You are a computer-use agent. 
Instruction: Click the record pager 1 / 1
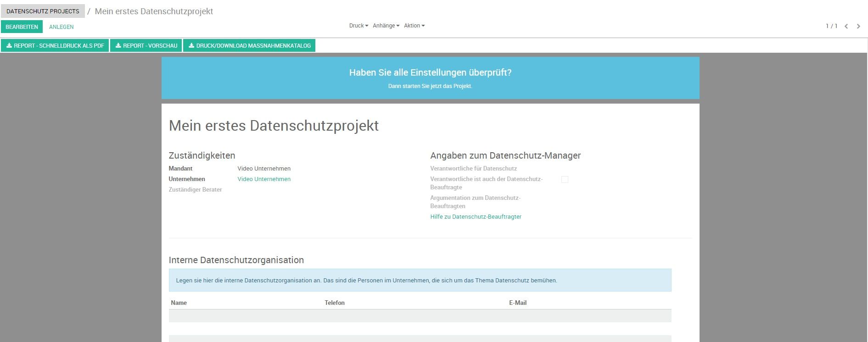click(831, 26)
